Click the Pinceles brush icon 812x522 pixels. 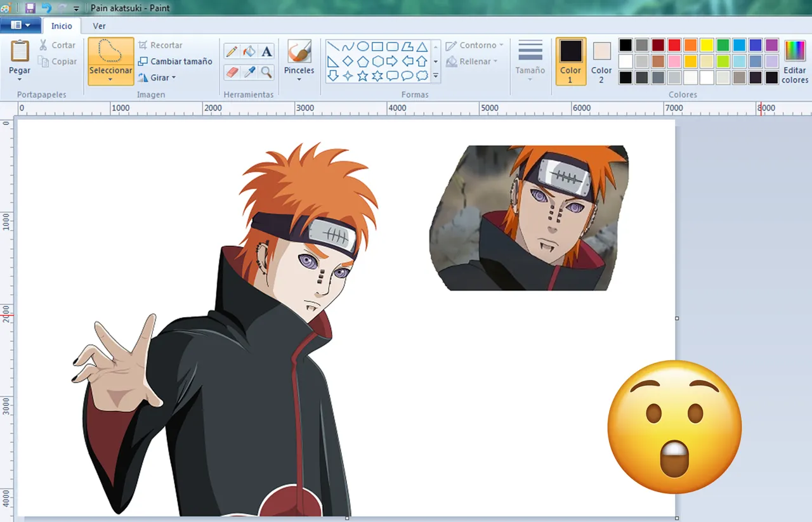pyautogui.click(x=299, y=51)
